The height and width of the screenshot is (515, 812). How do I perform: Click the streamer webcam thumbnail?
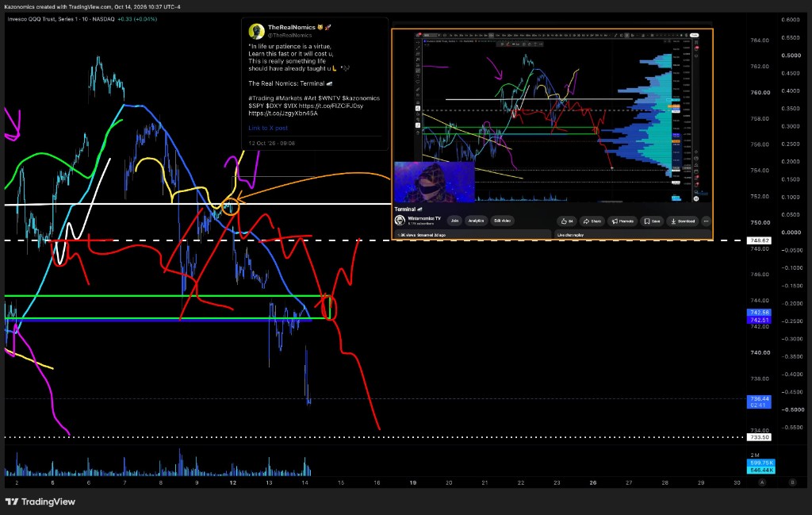click(x=434, y=182)
